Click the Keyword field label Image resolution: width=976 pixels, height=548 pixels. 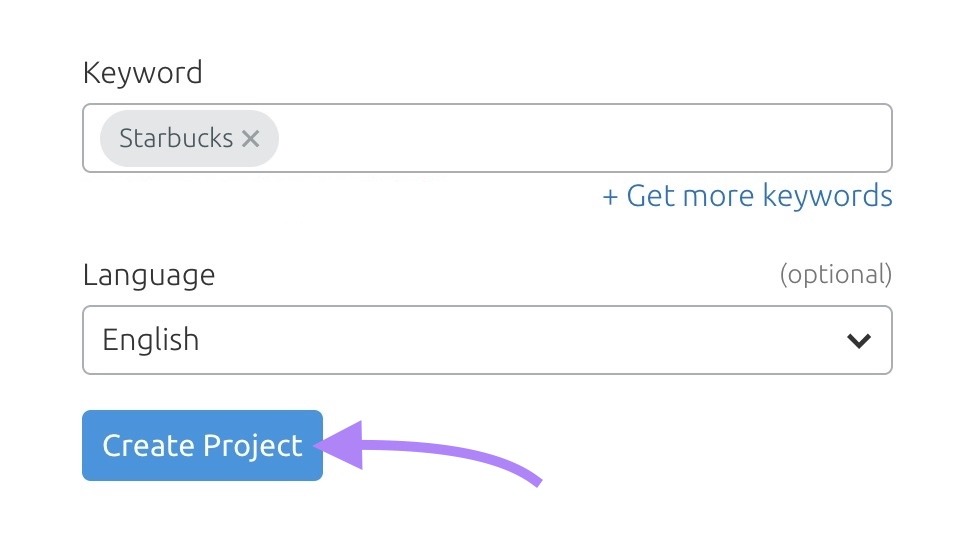[142, 73]
